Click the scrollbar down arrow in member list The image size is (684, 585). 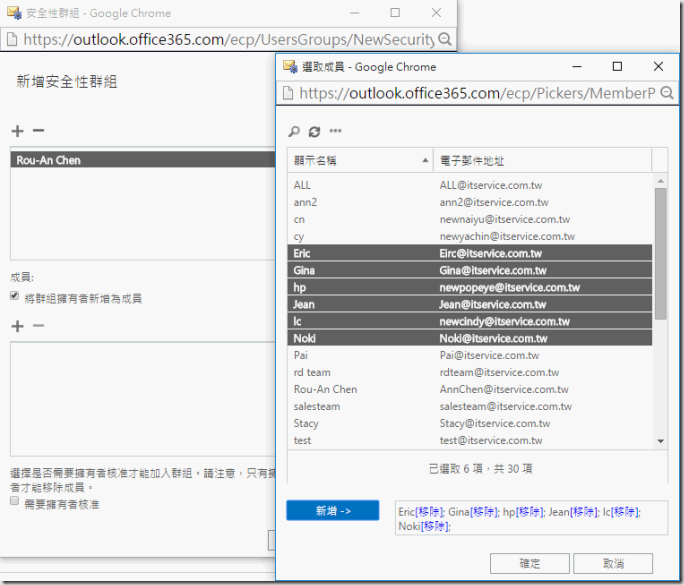660,440
